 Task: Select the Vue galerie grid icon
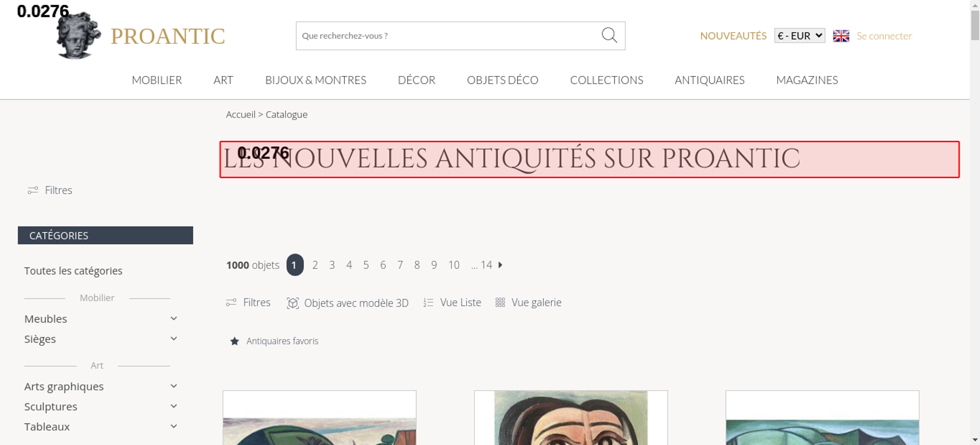(x=500, y=302)
